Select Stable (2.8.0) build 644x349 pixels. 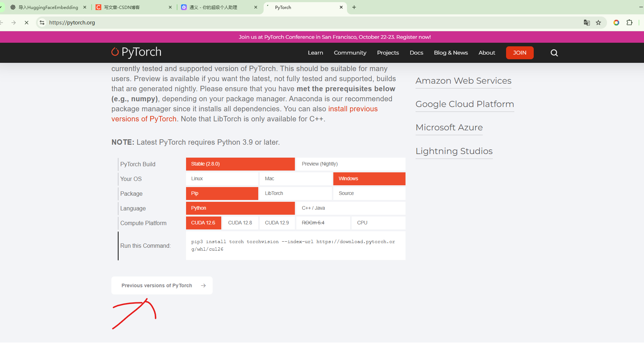pyautogui.click(x=240, y=164)
